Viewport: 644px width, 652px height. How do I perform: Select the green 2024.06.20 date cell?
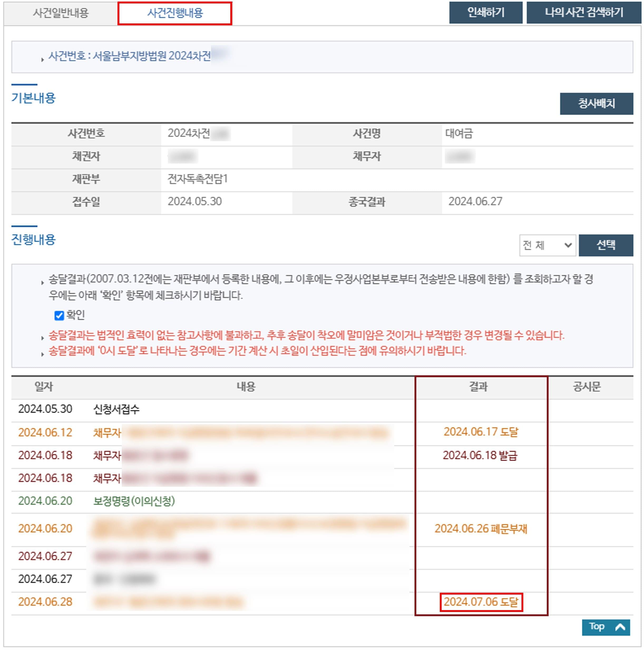point(45,501)
